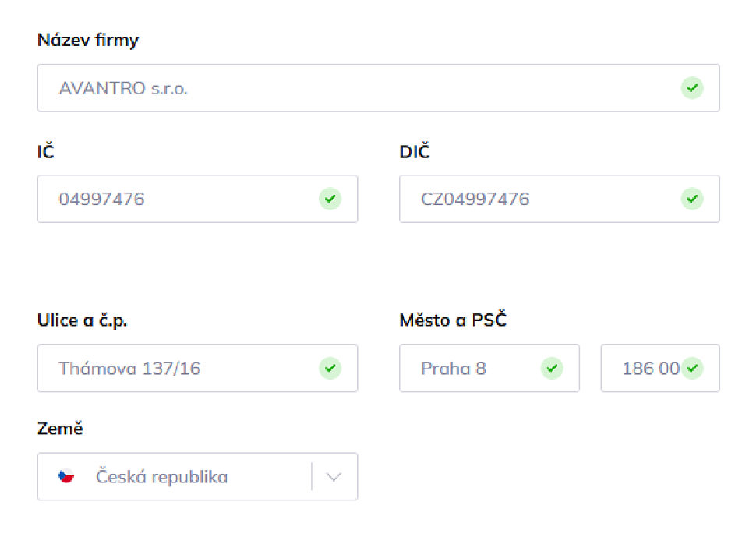Click the Název firmy label
Viewport: 756px width, 544px height.
pos(88,40)
